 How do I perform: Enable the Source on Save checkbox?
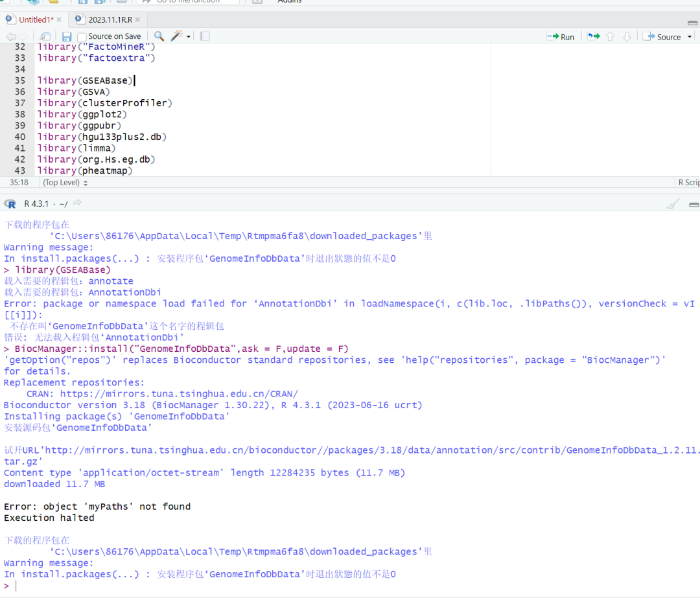82,36
